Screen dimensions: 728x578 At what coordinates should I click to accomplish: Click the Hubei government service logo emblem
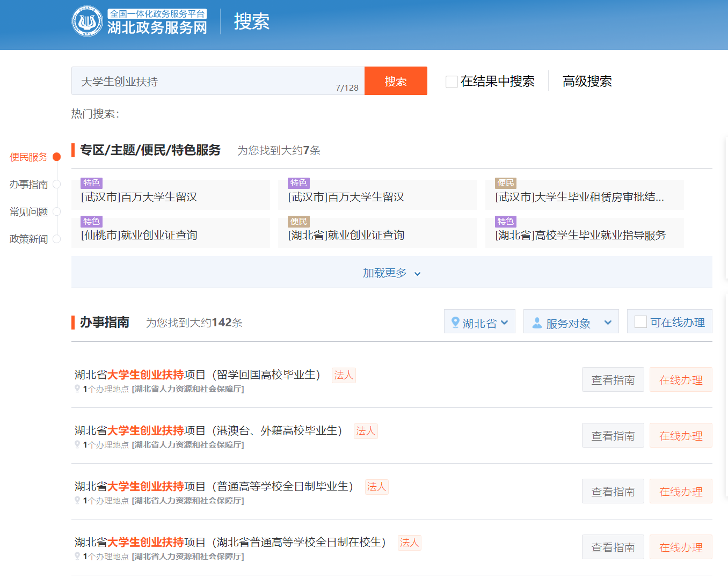coord(87,21)
